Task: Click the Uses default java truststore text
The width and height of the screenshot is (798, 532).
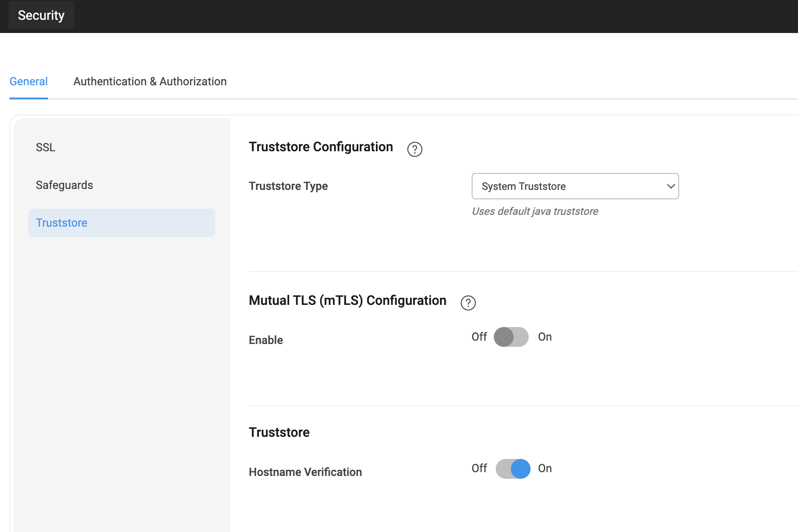Action: 535,211
